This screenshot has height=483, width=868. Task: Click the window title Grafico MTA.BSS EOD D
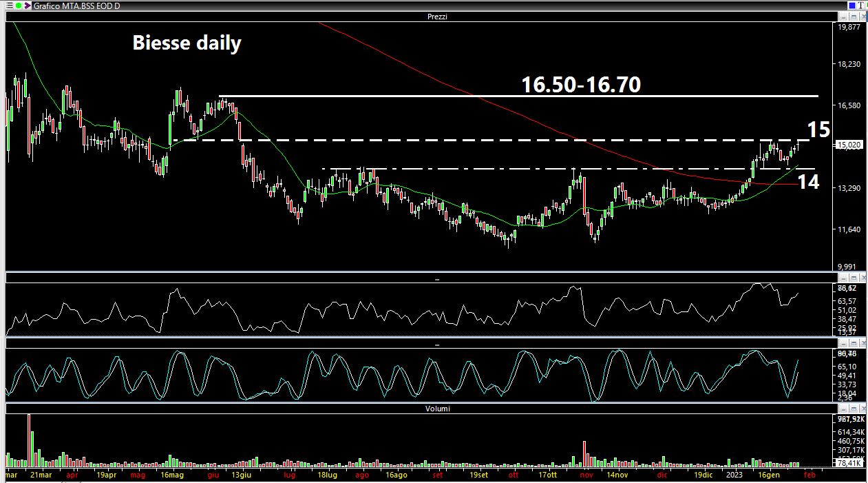pyautogui.click(x=77, y=6)
